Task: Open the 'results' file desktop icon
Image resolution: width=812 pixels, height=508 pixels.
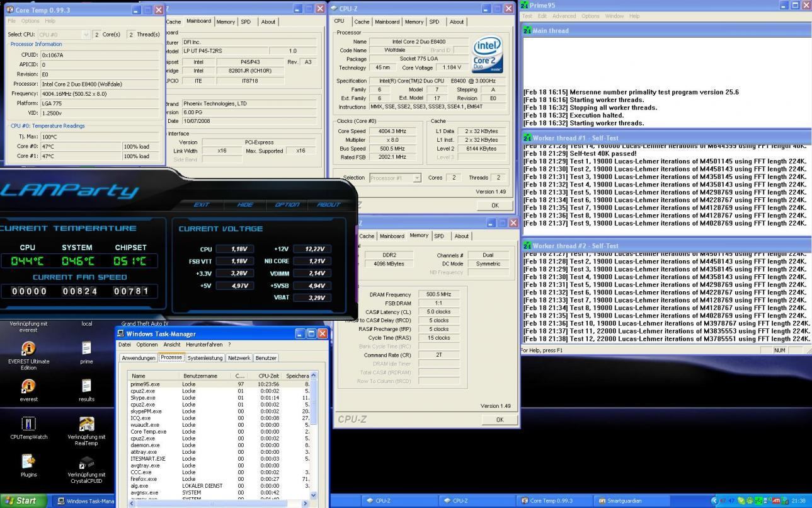Action: click(x=86, y=386)
